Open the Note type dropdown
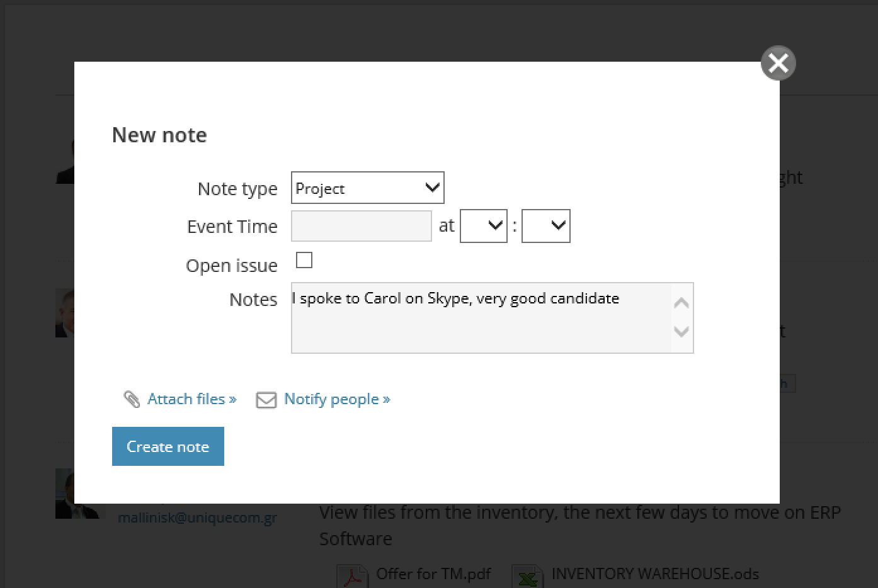Screen dimensions: 878x588 click(x=367, y=188)
